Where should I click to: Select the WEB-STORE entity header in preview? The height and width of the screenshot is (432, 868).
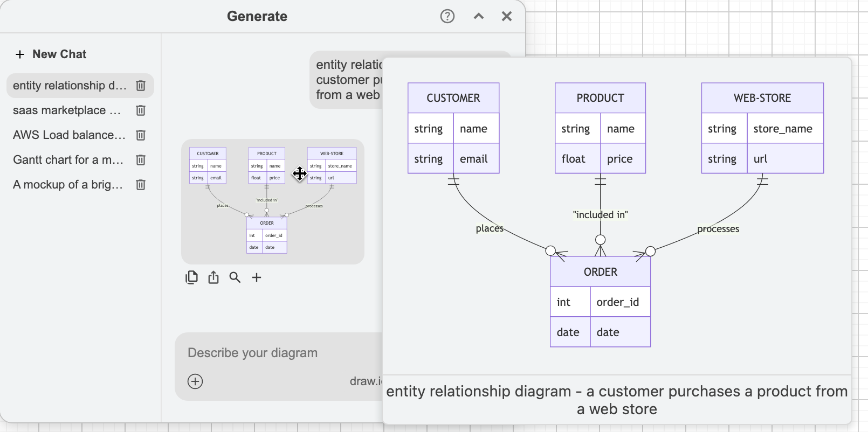762,98
